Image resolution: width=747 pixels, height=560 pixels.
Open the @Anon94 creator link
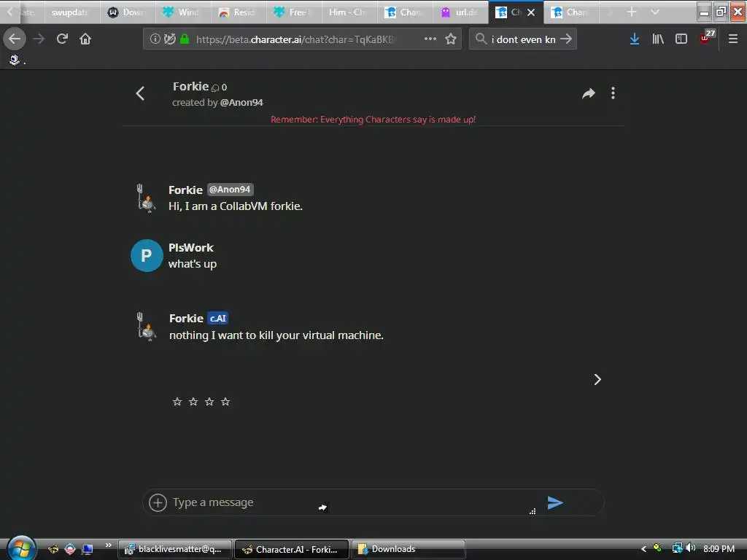point(241,102)
